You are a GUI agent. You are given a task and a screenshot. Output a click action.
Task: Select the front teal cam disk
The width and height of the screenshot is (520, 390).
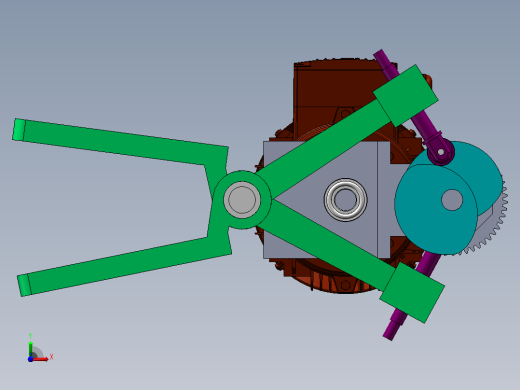pyautogui.click(x=436, y=209)
